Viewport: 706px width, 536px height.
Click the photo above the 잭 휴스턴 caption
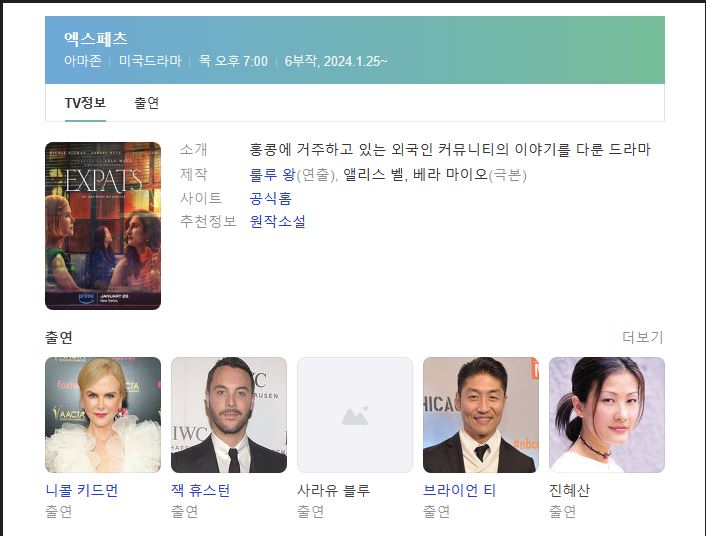pos(229,415)
